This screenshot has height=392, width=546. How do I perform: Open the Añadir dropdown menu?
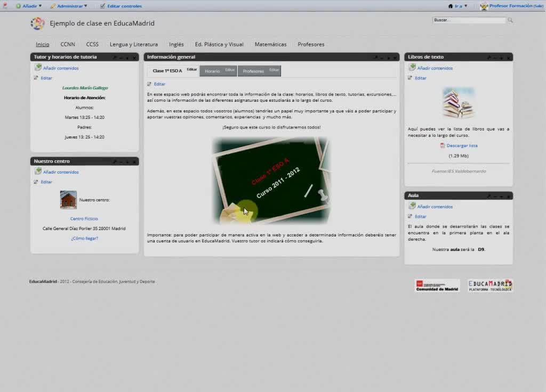coord(31,6)
